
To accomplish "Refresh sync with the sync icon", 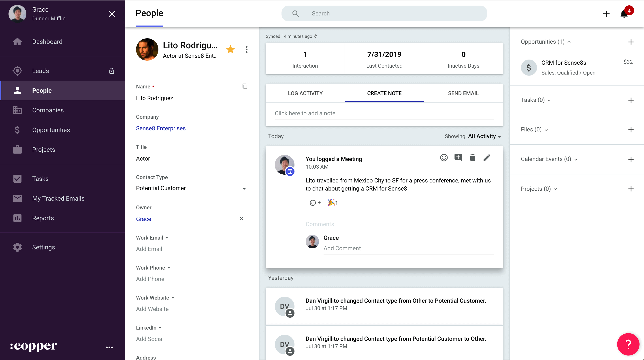I will pyautogui.click(x=316, y=36).
